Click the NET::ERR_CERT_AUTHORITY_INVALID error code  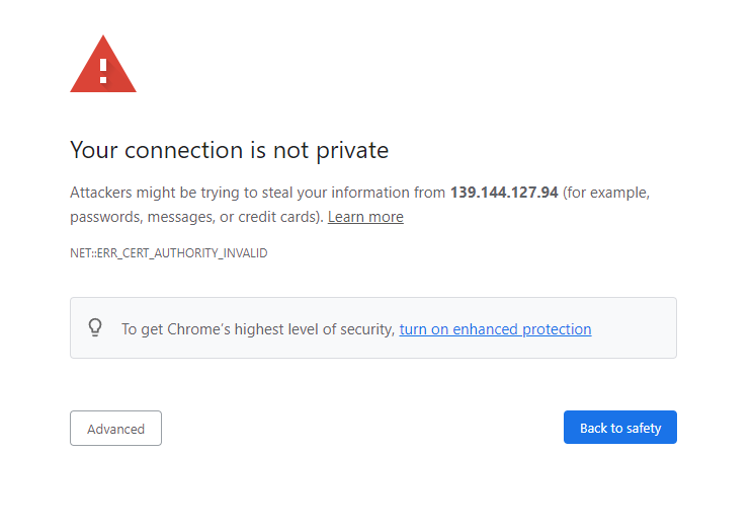coord(169,253)
